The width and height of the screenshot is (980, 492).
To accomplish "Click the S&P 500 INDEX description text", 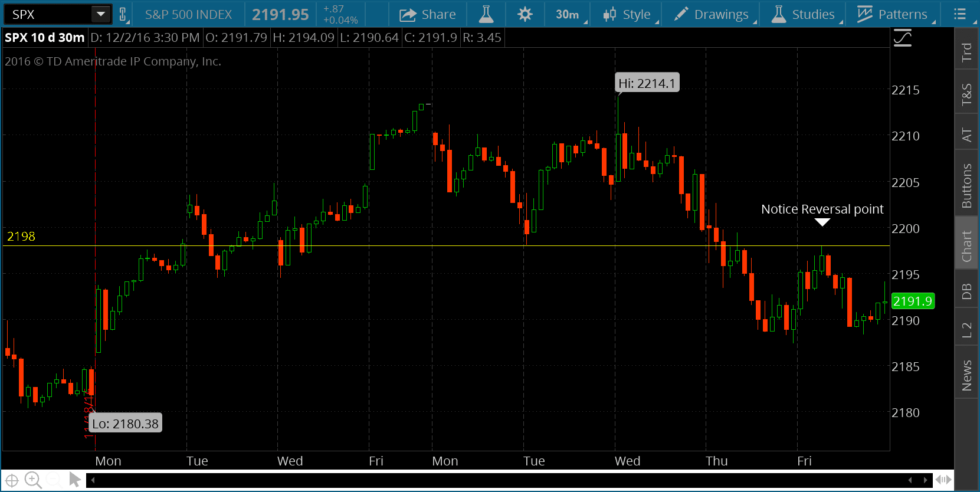I will [x=189, y=14].
